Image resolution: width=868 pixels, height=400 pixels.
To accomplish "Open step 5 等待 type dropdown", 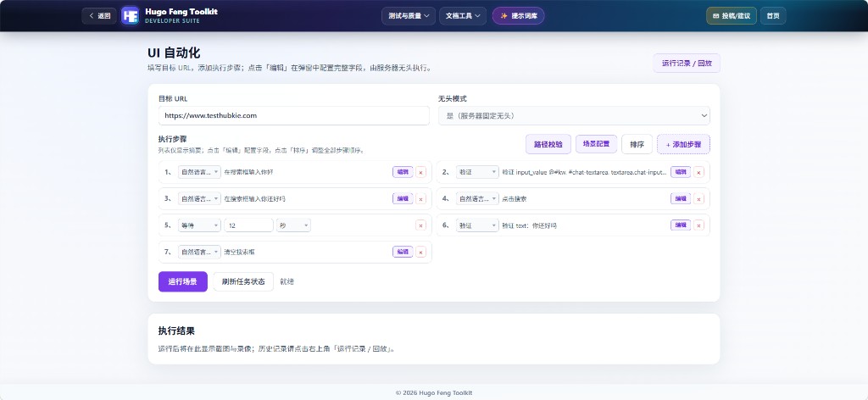I will tap(199, 225).
